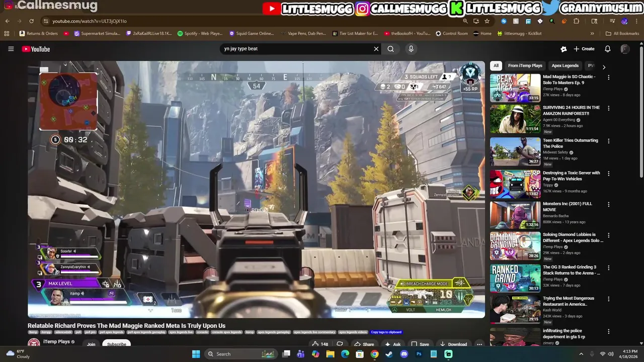Click the address bar URL
This screenshot has width=644, height=362.
(90, 21)
